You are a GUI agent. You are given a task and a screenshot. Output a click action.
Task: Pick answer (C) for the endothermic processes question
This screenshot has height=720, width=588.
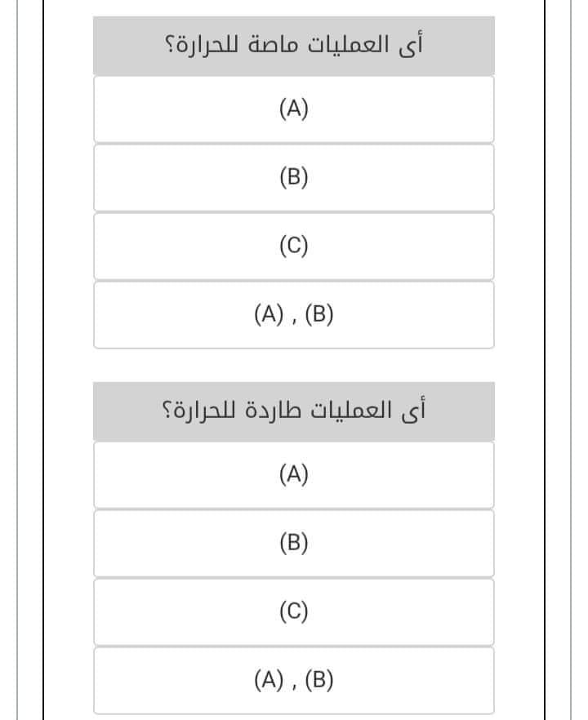click(x=293, y=246)
